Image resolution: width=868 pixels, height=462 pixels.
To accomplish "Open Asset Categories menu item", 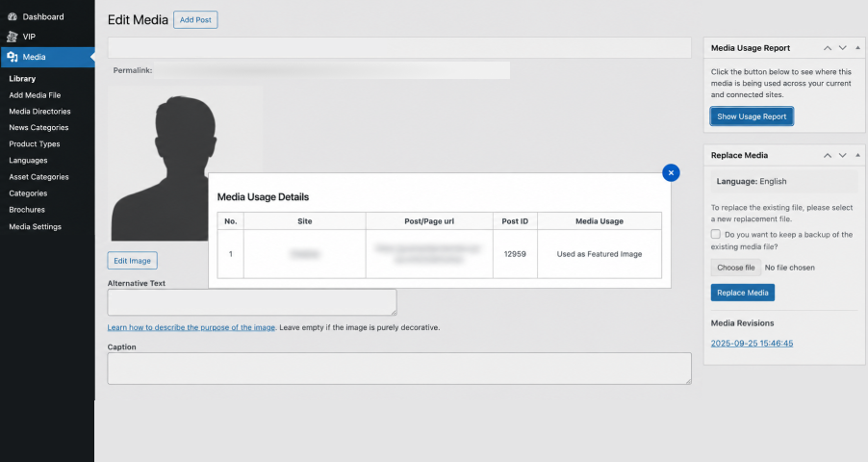I will (38, 177).
